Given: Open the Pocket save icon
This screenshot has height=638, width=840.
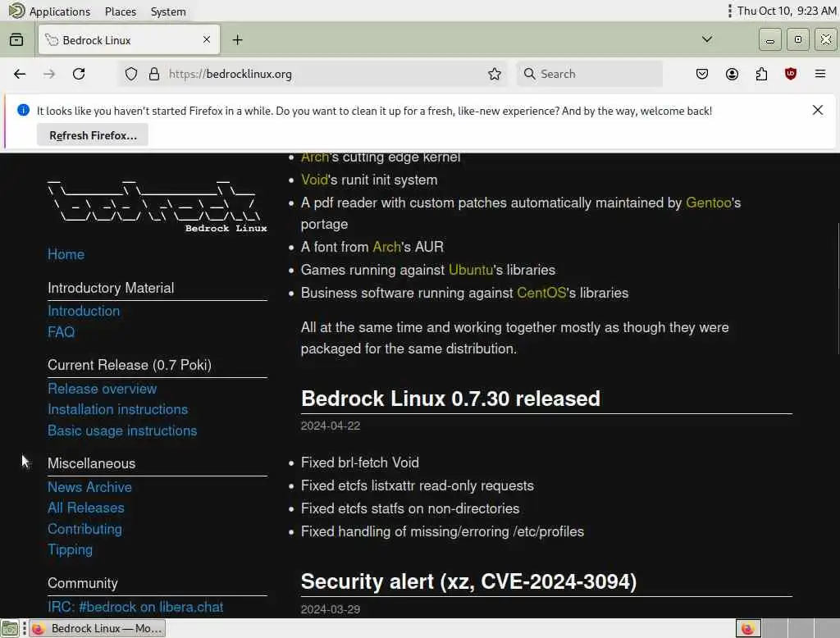Looking at the screenshot, I should pyautogui.click(x=702, y=74).
